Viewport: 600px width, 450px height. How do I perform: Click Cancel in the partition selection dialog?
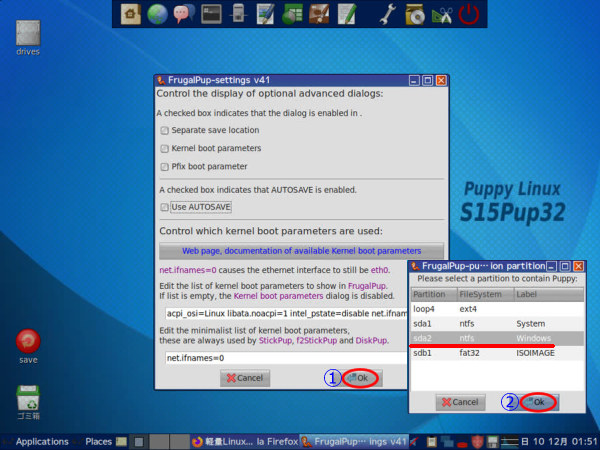460,402
